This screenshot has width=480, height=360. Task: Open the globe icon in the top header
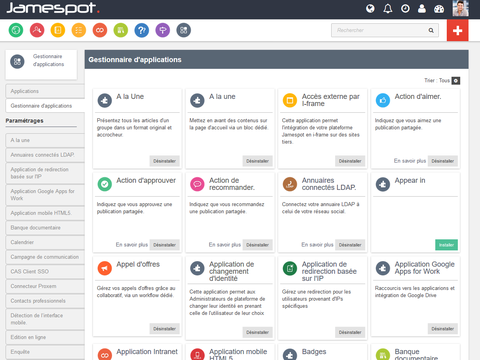click(370, 8)
